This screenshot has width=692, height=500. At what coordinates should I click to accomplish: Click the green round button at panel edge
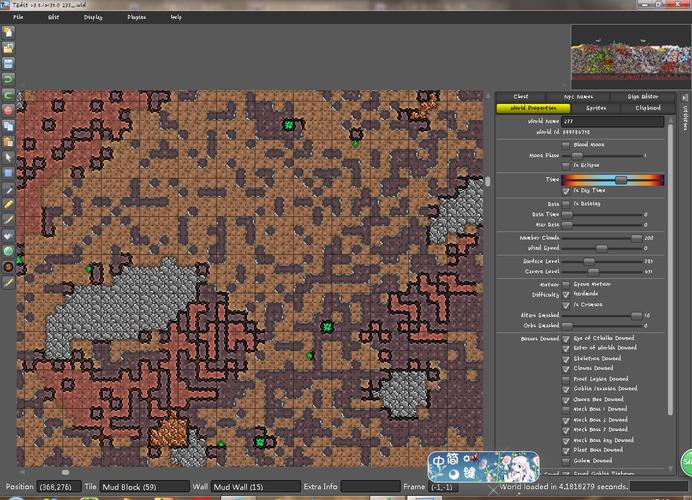[687, 462]
